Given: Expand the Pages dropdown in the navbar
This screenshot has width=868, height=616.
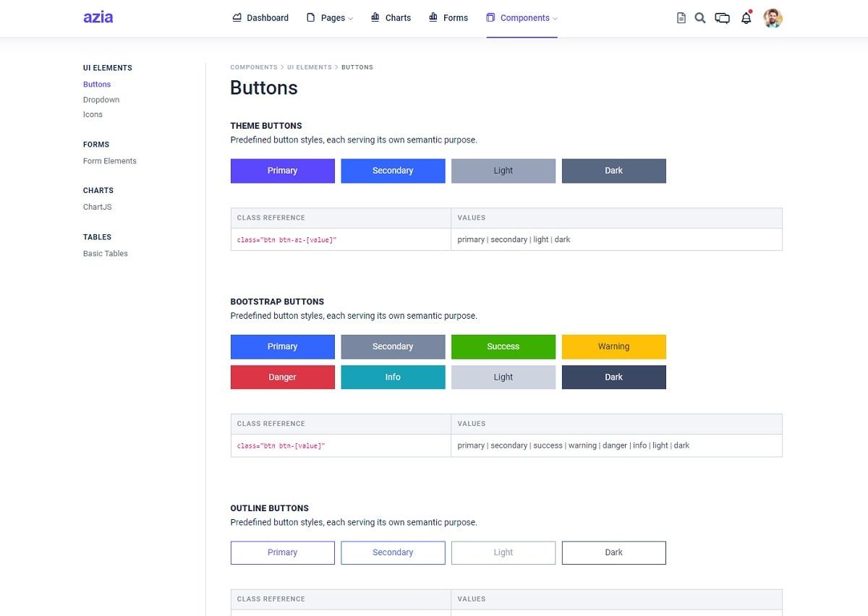Looking at the screenshot, I should click(330, 17).
